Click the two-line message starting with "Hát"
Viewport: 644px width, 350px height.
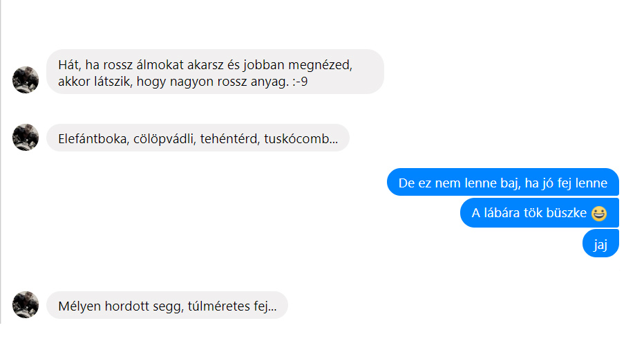pos(214,73)
